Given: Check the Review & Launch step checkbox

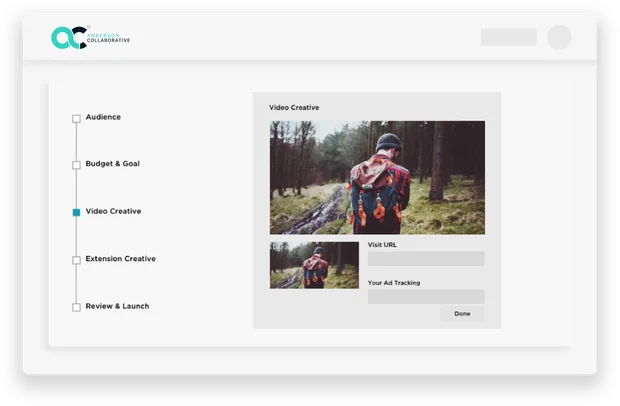Looking at the screenshot, I should pos(76,307).
